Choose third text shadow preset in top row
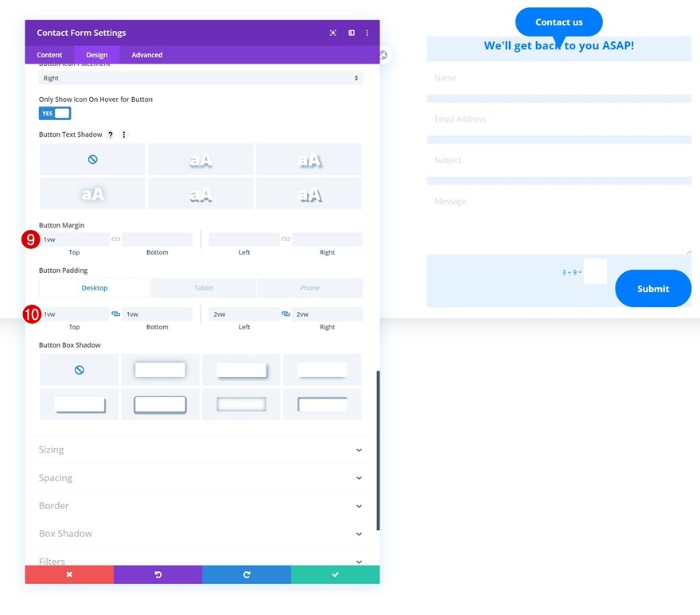Viewport: 700px width, 615px height. tap(309, 159)
